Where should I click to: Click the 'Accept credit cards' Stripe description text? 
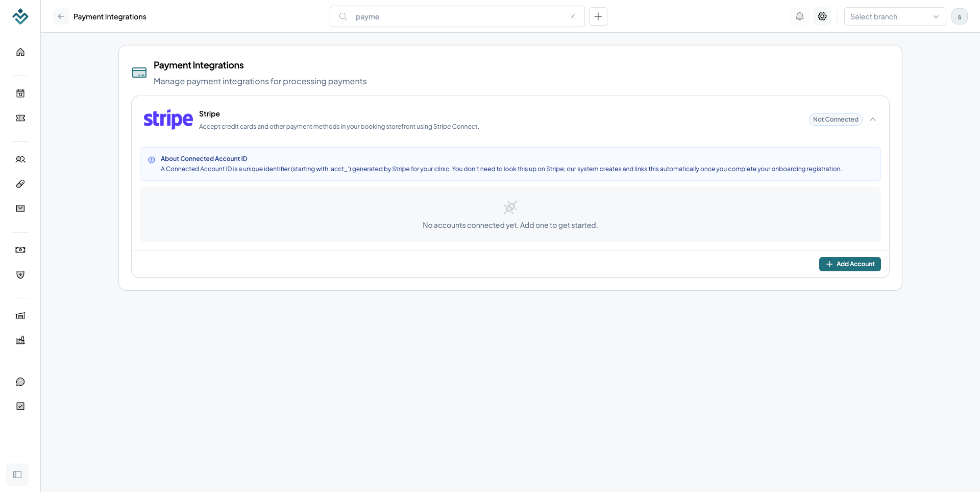(339, 127)
